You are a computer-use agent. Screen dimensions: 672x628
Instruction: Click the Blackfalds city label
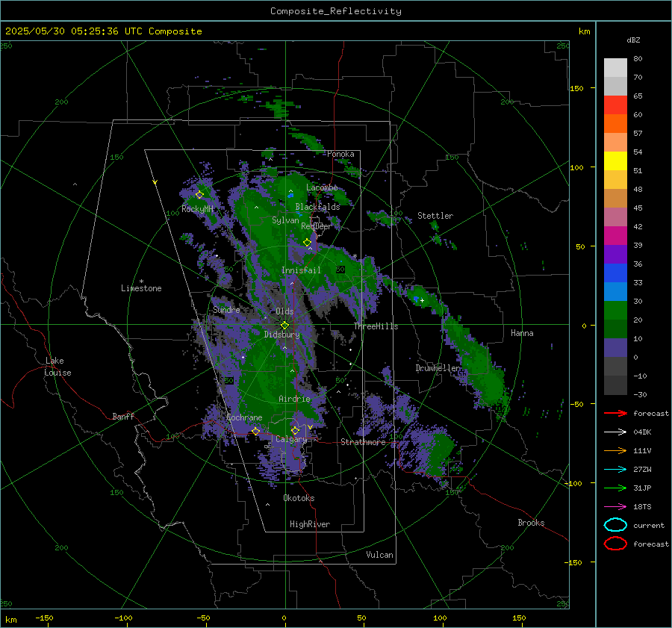coord(317,207)
